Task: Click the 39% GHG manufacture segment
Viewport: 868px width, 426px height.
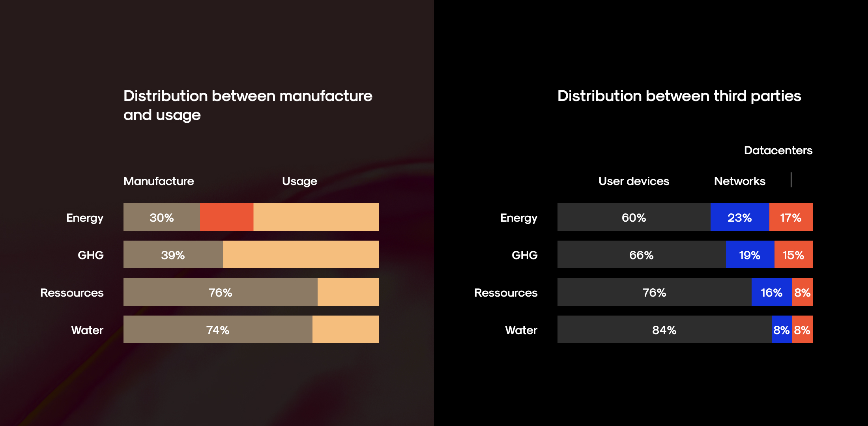Action: (173, 254)
